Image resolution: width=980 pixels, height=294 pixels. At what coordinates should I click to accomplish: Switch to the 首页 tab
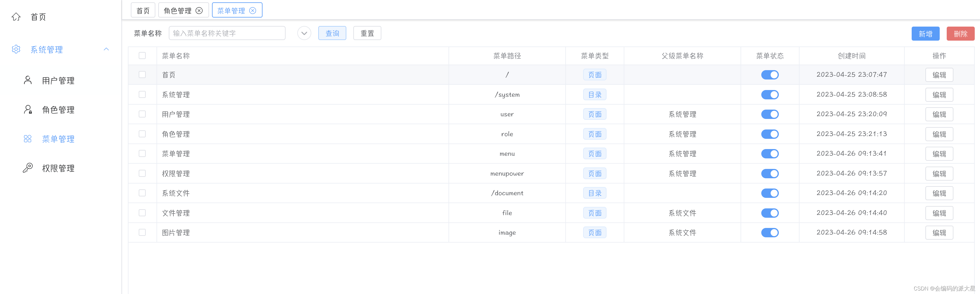pyautogui.click(x=143, y=11)
